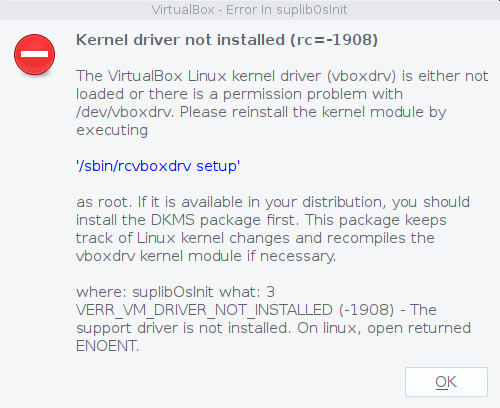Click the 'where: suplibOsInit what: 3' line

(x=175, y=292)
